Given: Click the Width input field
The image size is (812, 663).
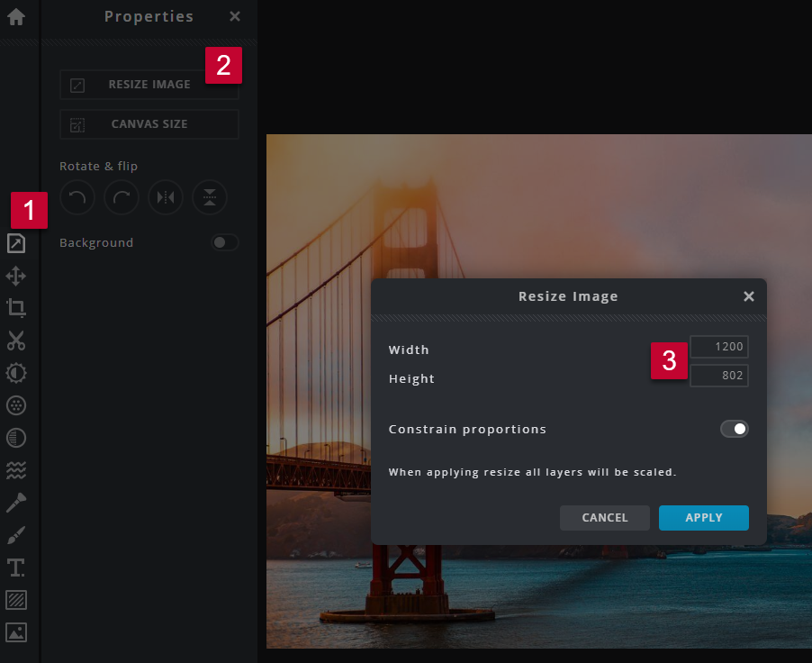Looking at the screenshot, I should (718, 347).
